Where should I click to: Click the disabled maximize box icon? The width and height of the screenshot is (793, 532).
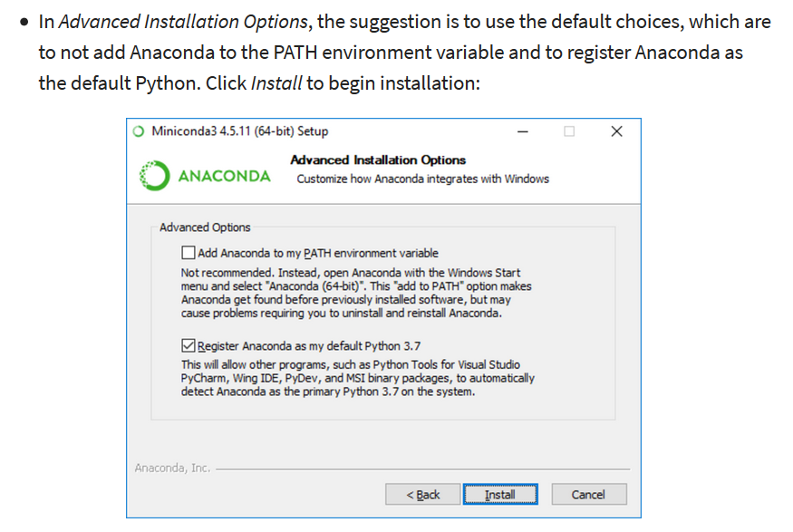click(x=569, y=131)
